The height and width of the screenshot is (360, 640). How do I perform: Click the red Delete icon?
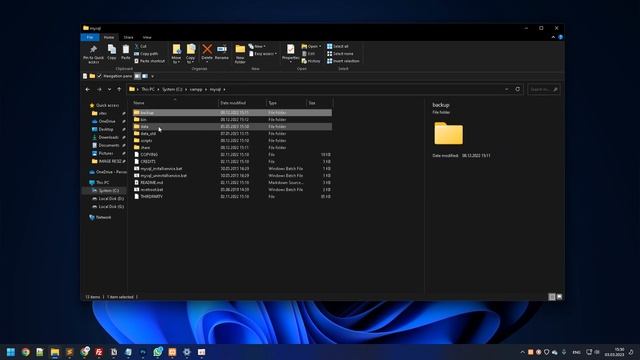coord(207,49)
